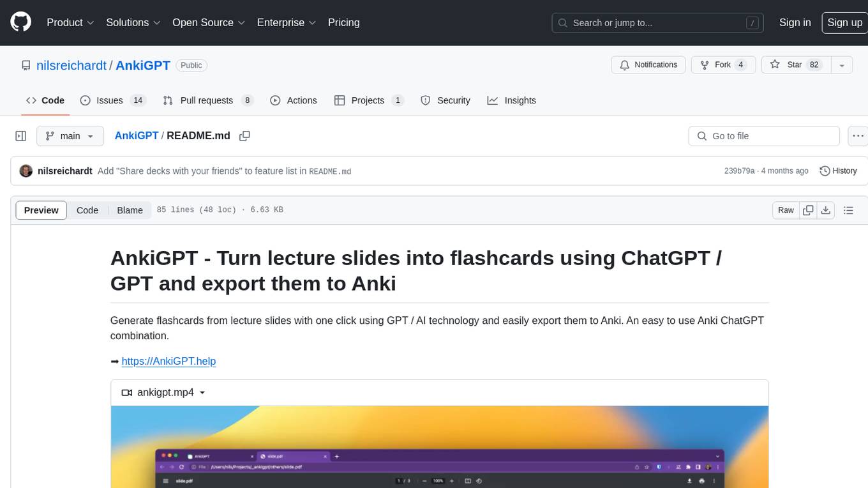Switch to the Actions tab
The width and height of the screenshot is (868, 488).
[x=294, y=100]
